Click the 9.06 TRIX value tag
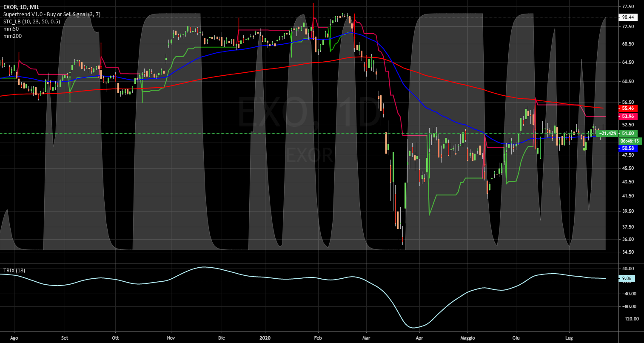Image resolution: width=644 pixels, height=343 pixels. tap(627, 279)
